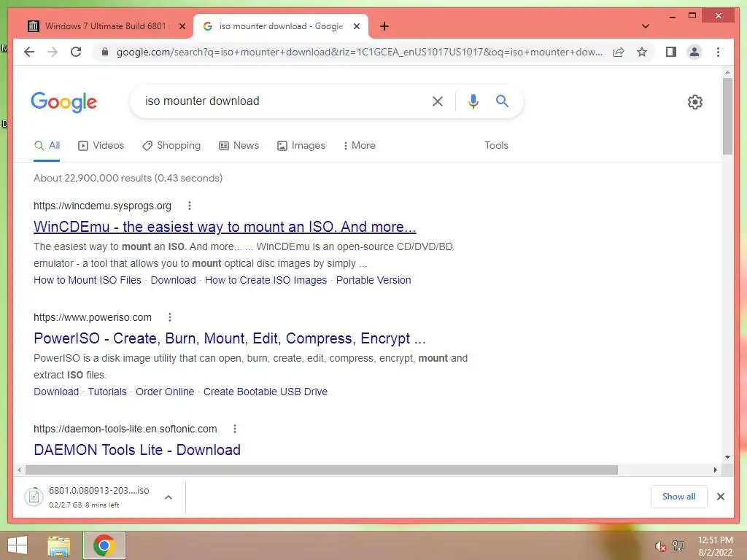
Task: Open the search Tools option
Action: tap(496, 145)
